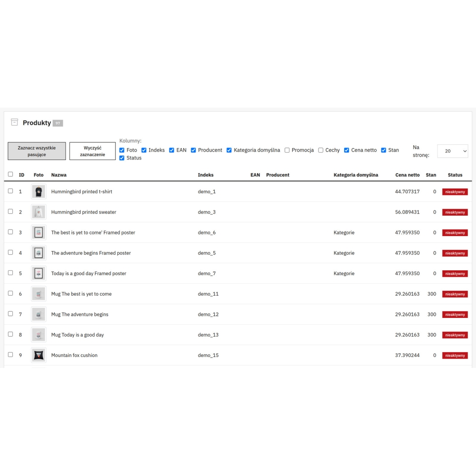Select checkbox for Mug The adventure begins row
This screenshot has width=476, height=476.
(x=10, y=314)
